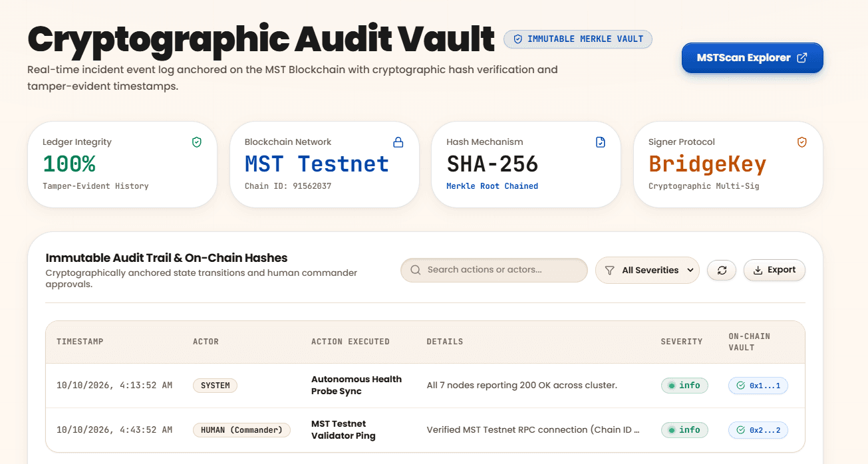Click the chevron on All Severities dropdown
Viewport: 868px width, 464px height.
coord(690,271)
